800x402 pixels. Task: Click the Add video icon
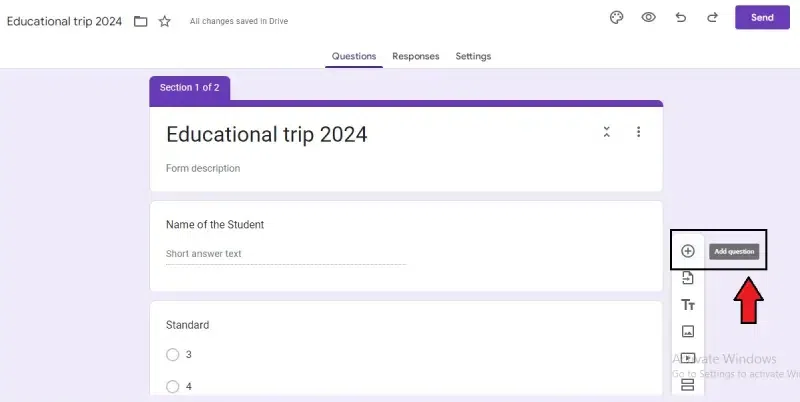pos(687,358)
